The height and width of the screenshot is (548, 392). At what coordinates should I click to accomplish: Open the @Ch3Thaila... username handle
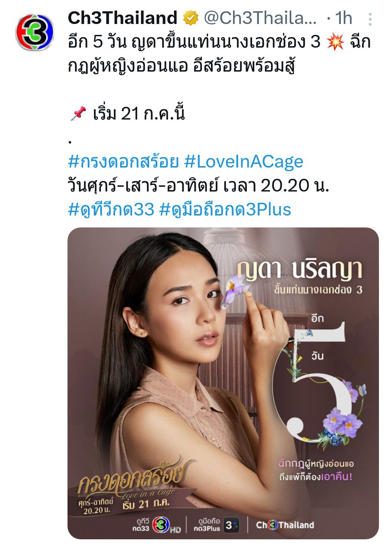click(260, 18)
